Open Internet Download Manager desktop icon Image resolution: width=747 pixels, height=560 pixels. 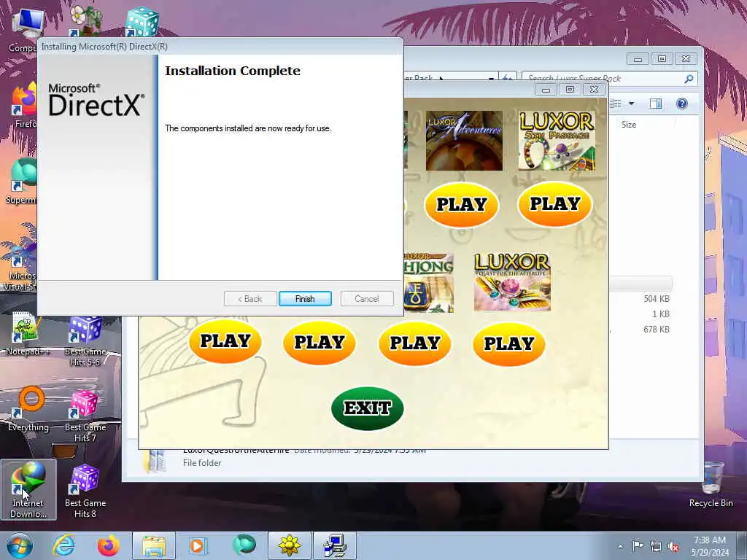pos(28,489)
